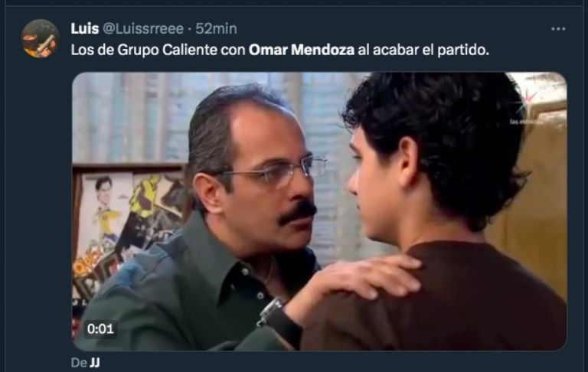This screenshot has width=588, height=372.
Task: Click the 'De' label before JJ
Action: pos(79,363)
